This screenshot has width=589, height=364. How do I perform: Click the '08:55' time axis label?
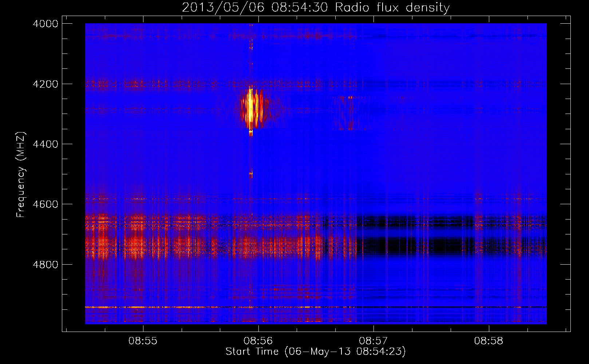[143, 341]
